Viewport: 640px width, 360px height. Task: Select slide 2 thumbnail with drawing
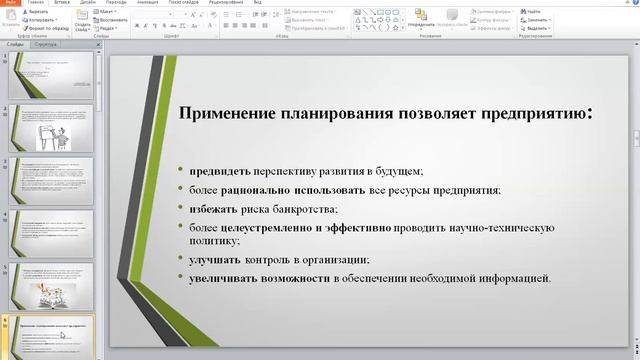[x=51, y=128]
